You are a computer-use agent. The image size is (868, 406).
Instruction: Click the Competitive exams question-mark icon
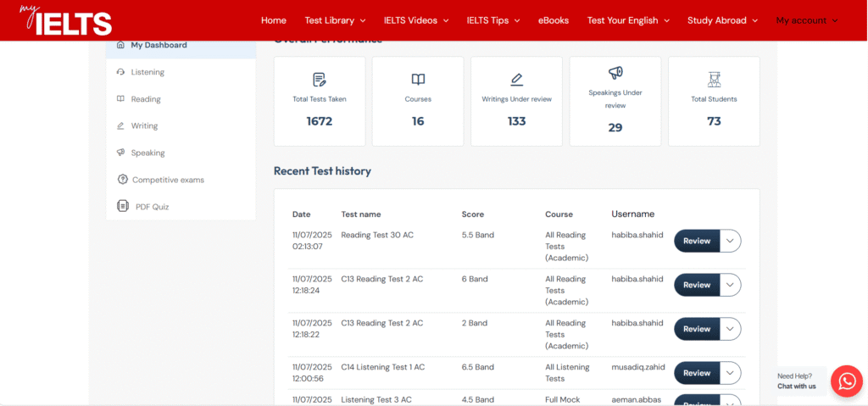(122, 180)
